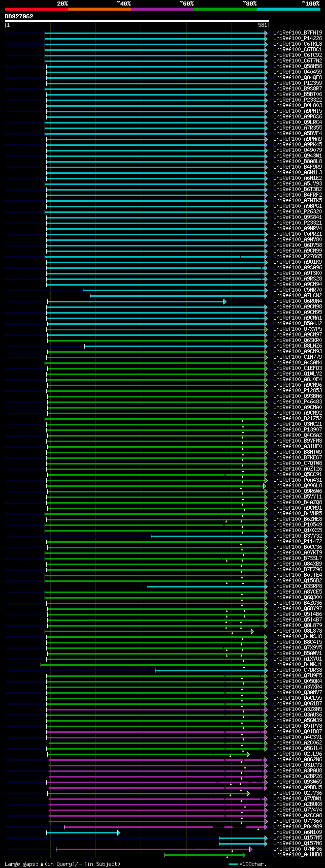Click the short cyan alignment bar for Q6RUN4
The image size is (325, 868).
137,301
